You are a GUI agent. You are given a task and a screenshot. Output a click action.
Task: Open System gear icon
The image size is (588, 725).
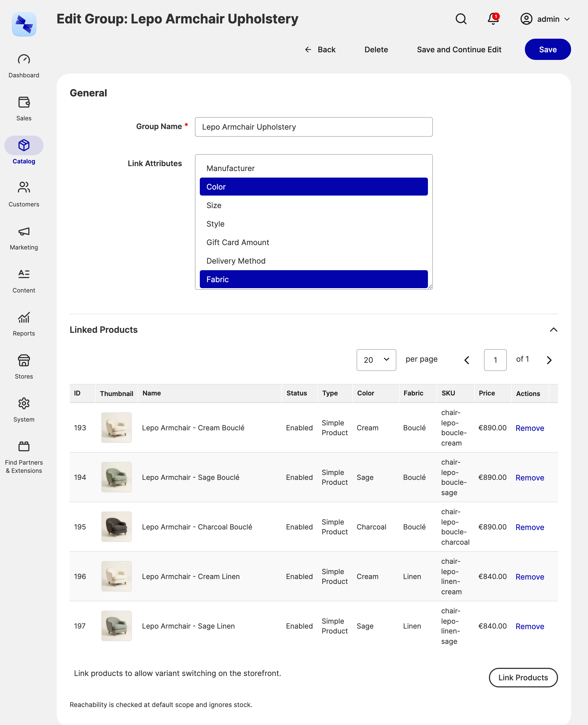tap(24, 403)
